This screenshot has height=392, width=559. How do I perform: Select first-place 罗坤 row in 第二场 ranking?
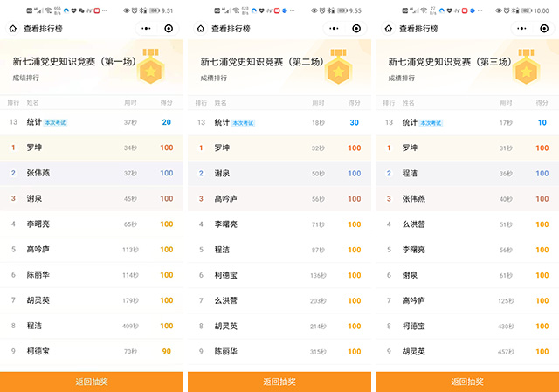279,148
